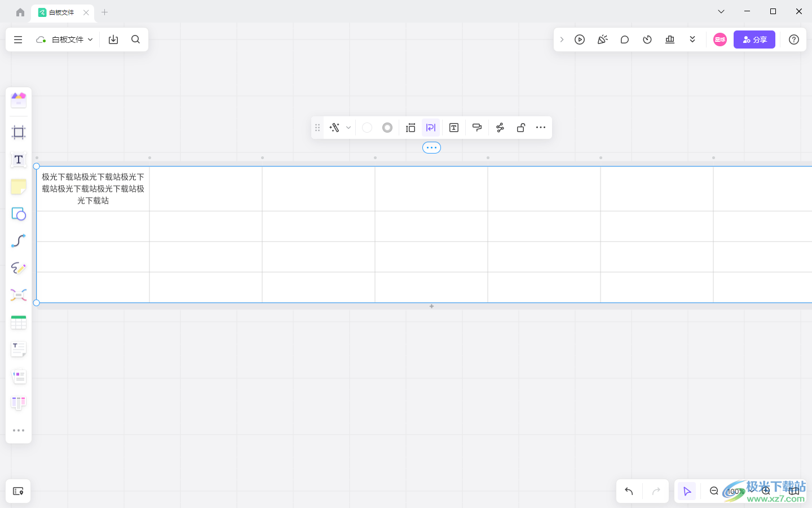
Task: Toggle the lock icon on toolbar
Action: [521, 128]
